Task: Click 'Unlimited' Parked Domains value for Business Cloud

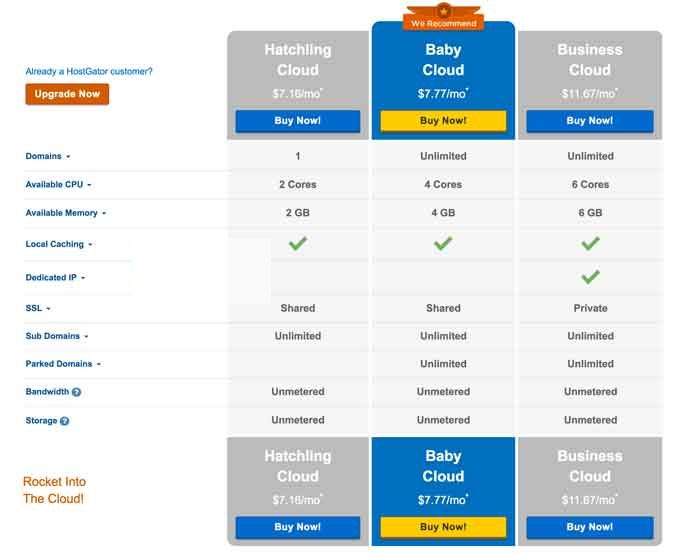Action: tap(591, 364)
